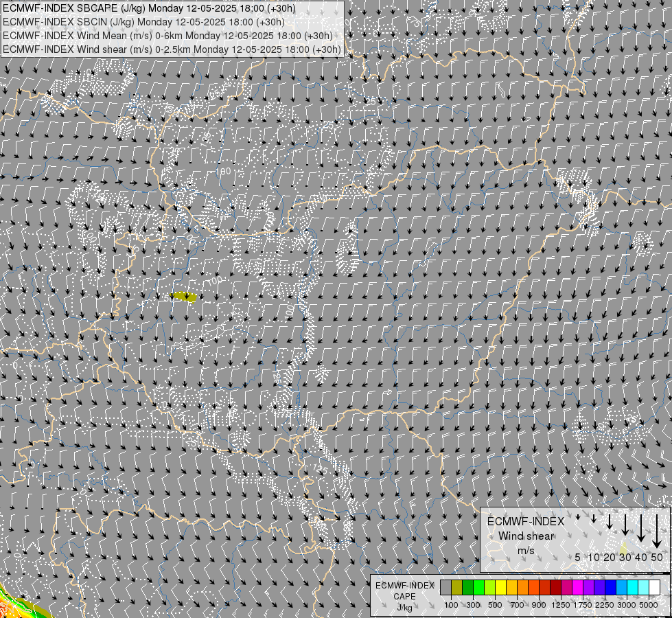This screenshot has height=618, width=672.
Task: Click the longest arrow in wind shear legend
Action: coord(657,531)
